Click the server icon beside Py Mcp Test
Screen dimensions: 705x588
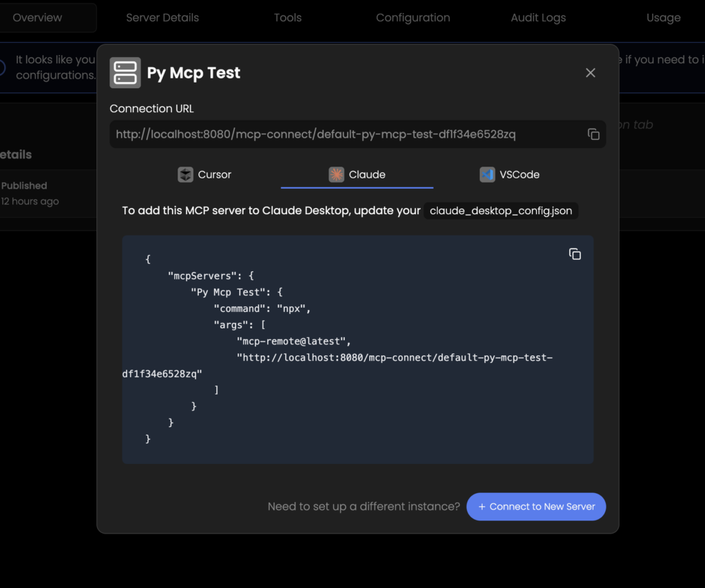coord(125,72)
